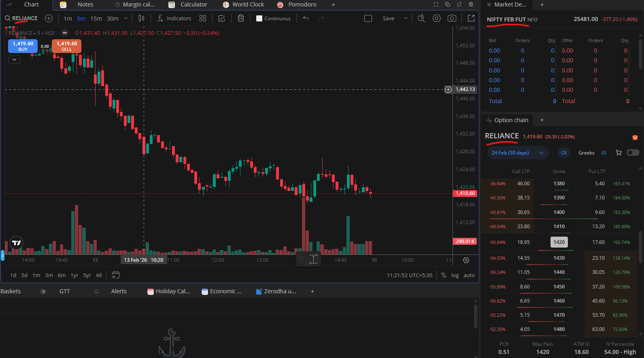
Task: Pop out the chart in new window
Action: [471, 18]
